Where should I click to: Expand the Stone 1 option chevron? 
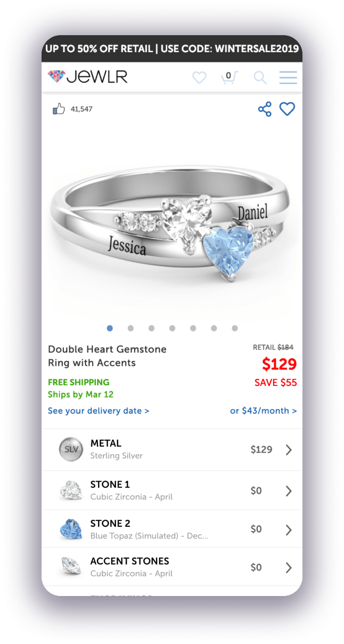[x=289, y=491]
